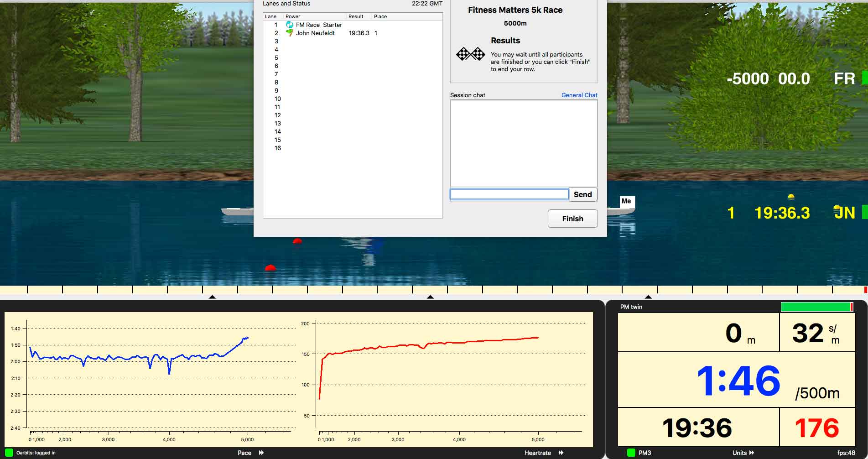
Task: Click the Pace graph selector arrows
Action: [x=261, y=453]
